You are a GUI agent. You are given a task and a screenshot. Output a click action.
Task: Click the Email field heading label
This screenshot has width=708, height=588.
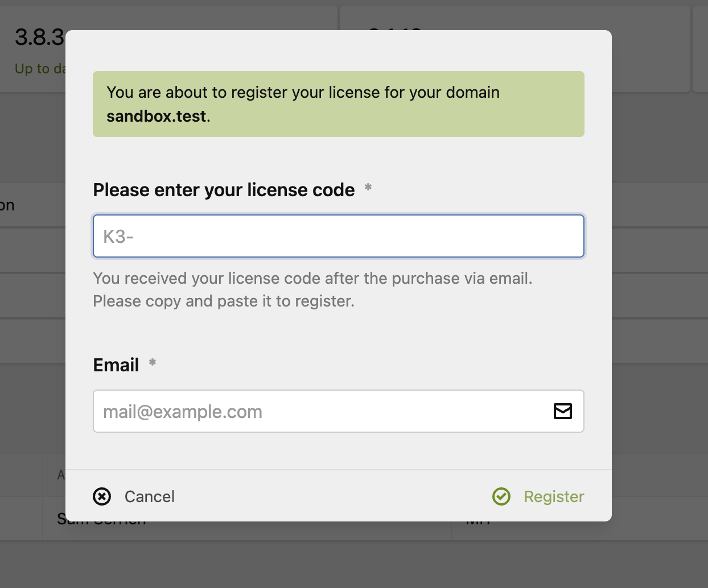[116, 365]
